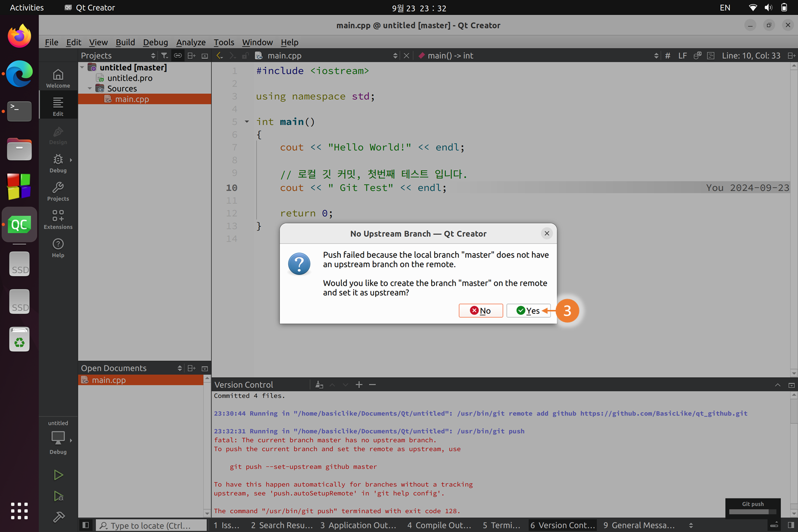Click the increase font plus icon in Version Control
798x532 pixels.
coord(359,385)
